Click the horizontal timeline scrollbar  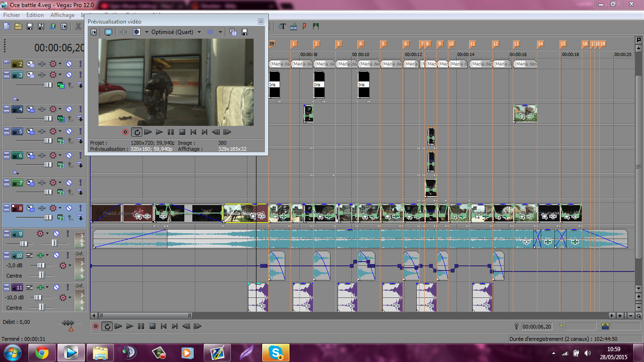coord(146,315)
